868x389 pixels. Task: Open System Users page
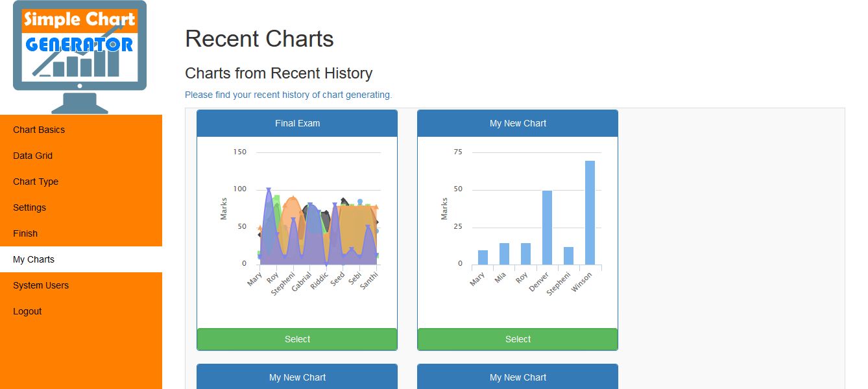pos(41,285)
